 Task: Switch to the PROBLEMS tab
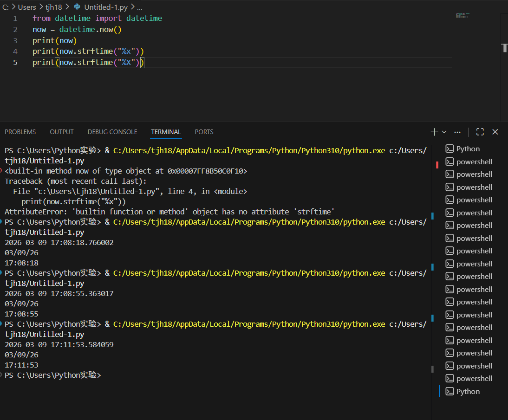pyautogui.click(x=20, y=132)
